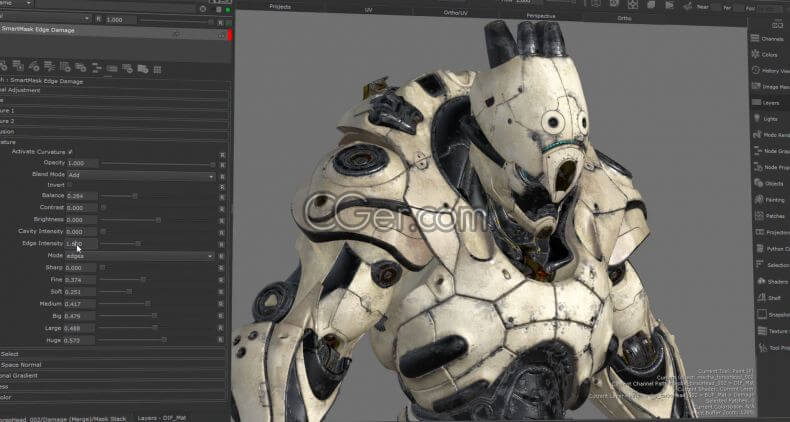Toggle the Activate Curvature checkbox
Image resolution: width=790 pixels, height=422 pixels.
[x=70, y=152]
